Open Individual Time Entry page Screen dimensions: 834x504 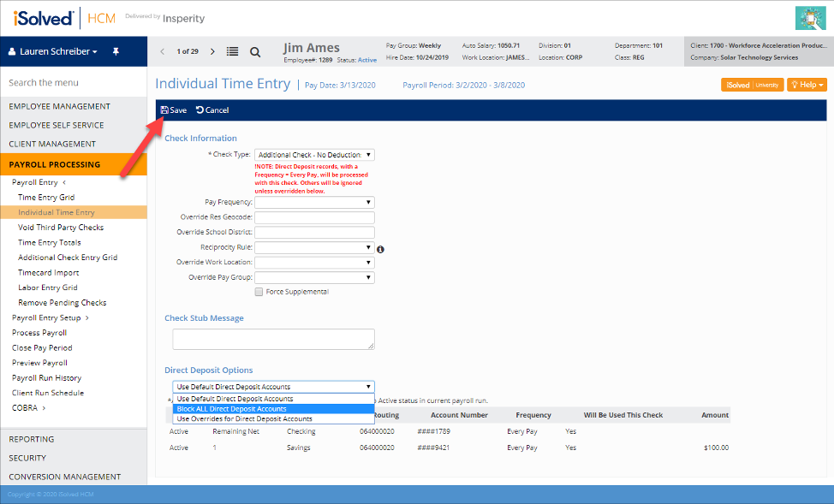(x=74, y=212)
